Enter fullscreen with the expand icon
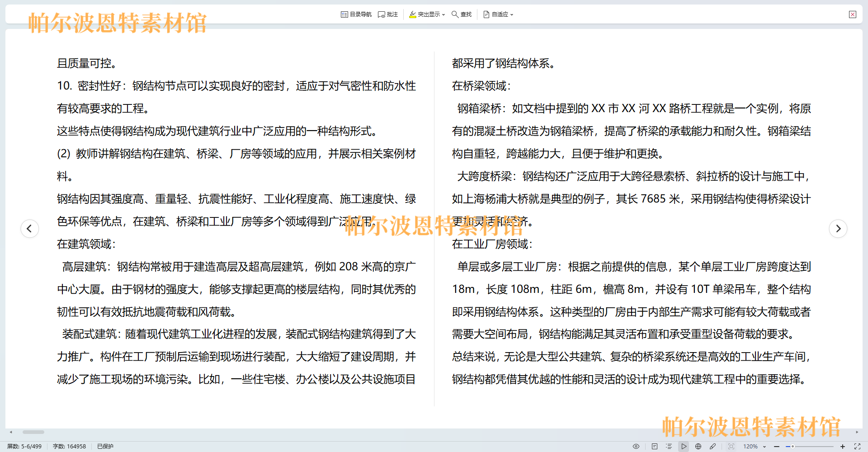Viewport: 868px width, 452px height. coord(857,446)
